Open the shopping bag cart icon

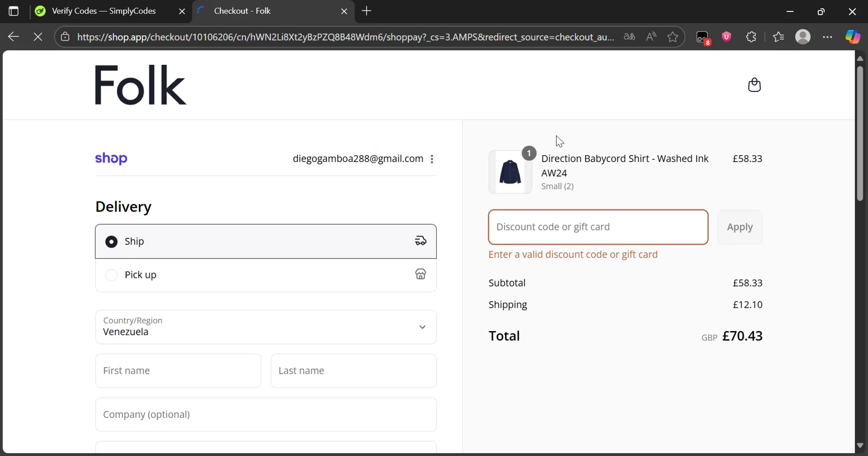(754, 85)
